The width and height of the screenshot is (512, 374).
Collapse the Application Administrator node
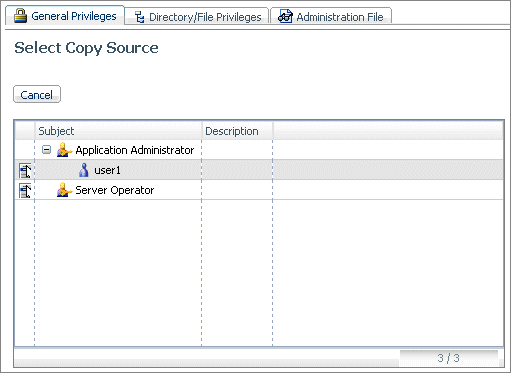(46, 150)
